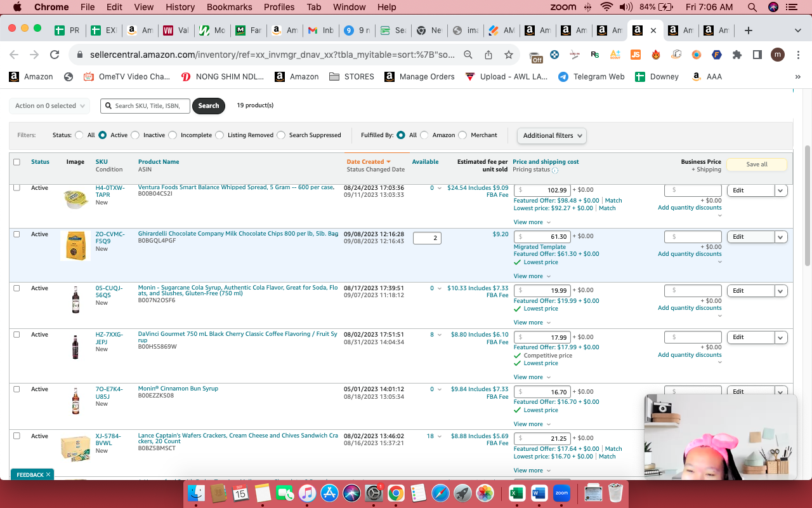Image resolution: width=812 pixels, height=508 pixels.
Task: Open Spotlight search in the menu bar
Action: coord(752,7)
